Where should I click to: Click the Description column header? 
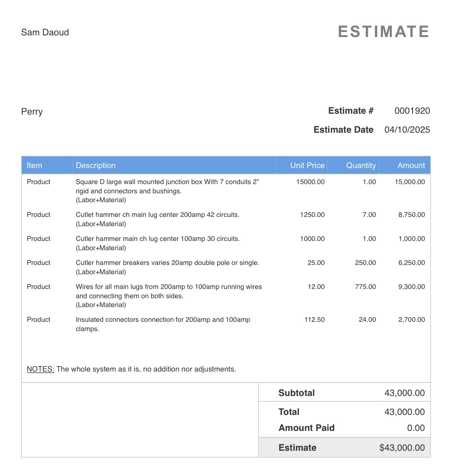coord(96,166)
